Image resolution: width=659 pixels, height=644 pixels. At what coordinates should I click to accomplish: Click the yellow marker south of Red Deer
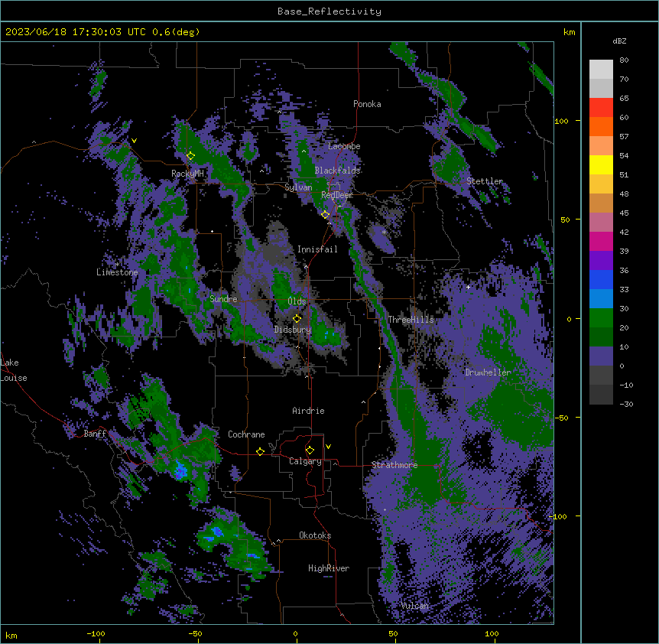[325, 215]
